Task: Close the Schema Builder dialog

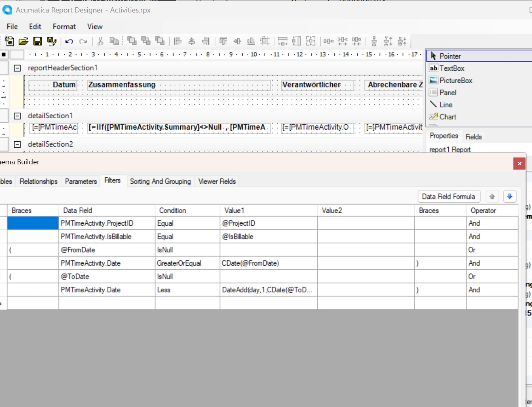Action: pyautogui.click(x=519, y=164)
